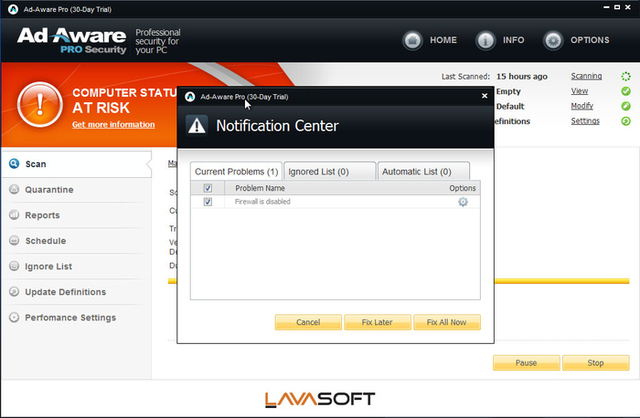Click the Fix All Now button
This screenshot has width=640, height=418.
pyautogui.click(x=447, y=322)
